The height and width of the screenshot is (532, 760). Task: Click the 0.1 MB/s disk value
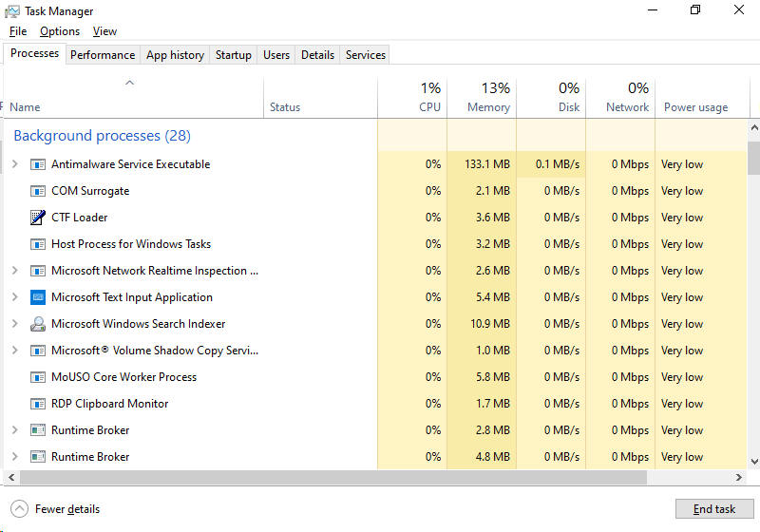pos(558,164)
